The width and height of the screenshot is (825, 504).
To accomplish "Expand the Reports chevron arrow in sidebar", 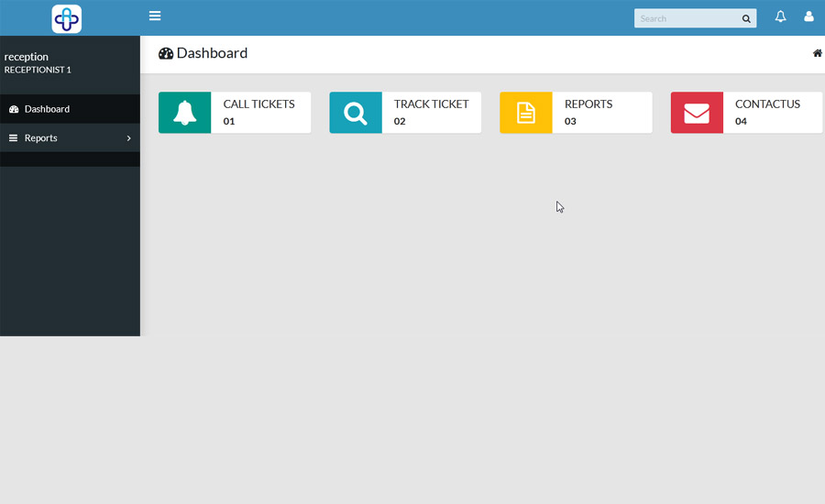I will pyautogui.click(x=128, y=138).
